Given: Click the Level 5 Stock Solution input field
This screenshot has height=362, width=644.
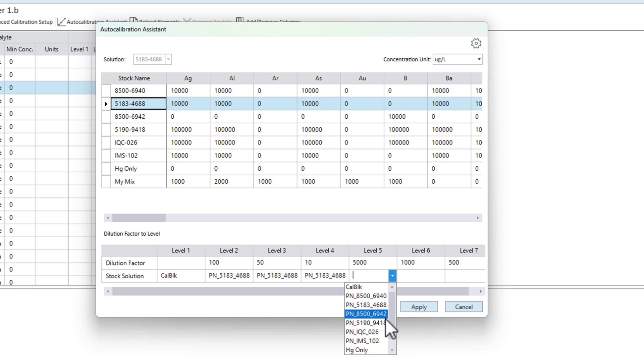Looking at the screenshot, I should (x=369, y=276).
